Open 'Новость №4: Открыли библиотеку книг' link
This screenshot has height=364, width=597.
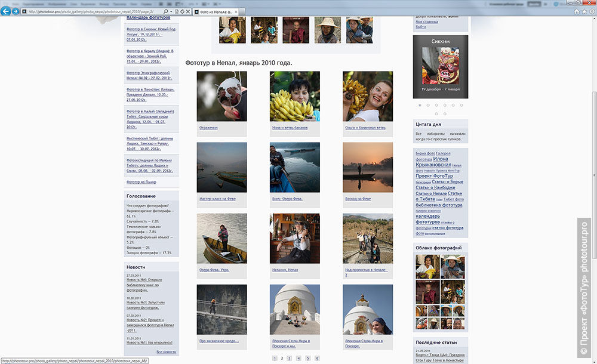coord(144,285)
